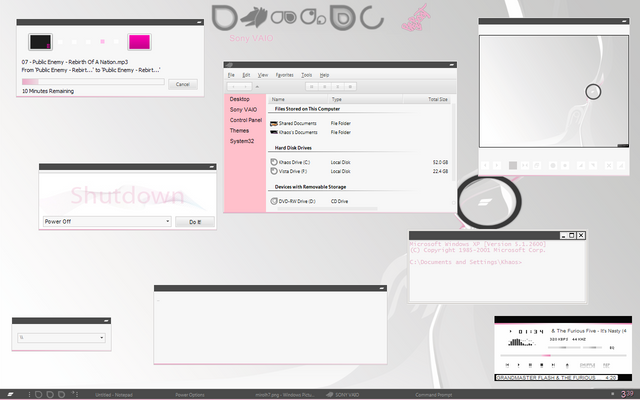
Task: Select the Shared Documents folder icon
Action: (274, 123)
